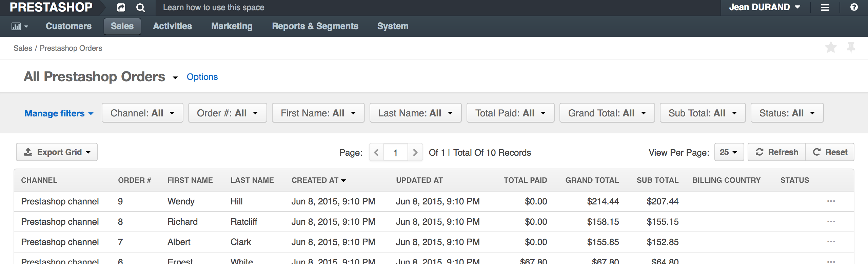Open Channel: All filter
The width and height of the screenshot is (868, 264).
(142, 113)
